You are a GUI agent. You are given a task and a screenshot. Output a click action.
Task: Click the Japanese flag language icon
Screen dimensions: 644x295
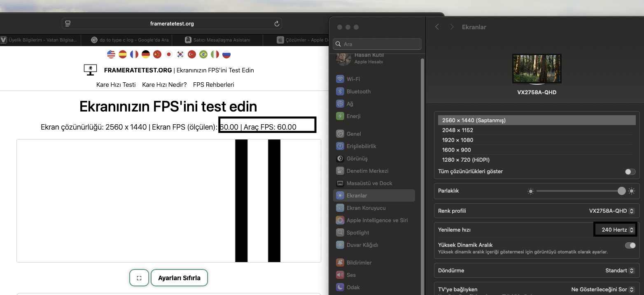168,54
